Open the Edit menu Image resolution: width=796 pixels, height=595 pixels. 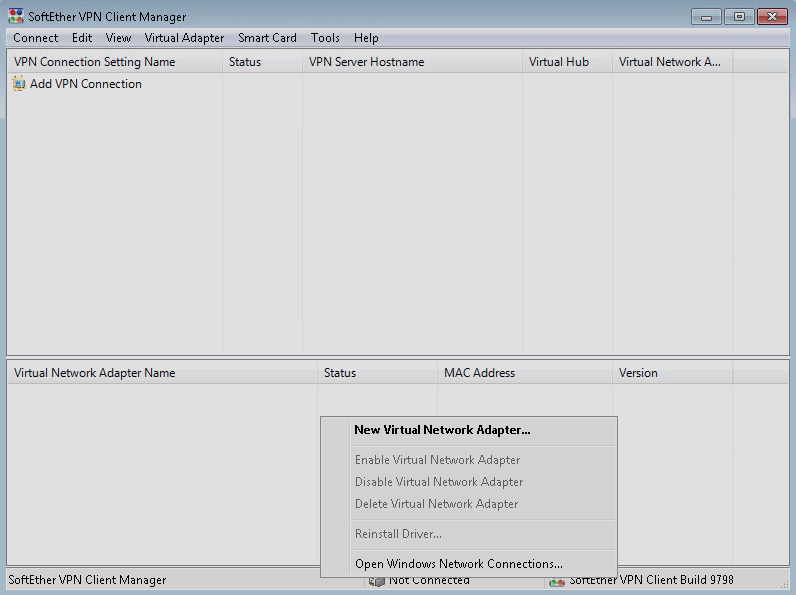[82, 38]
